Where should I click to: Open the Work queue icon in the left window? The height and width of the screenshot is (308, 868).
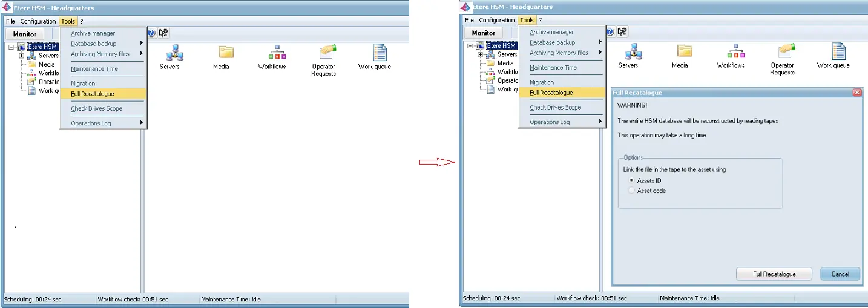(x=380, y=53)
